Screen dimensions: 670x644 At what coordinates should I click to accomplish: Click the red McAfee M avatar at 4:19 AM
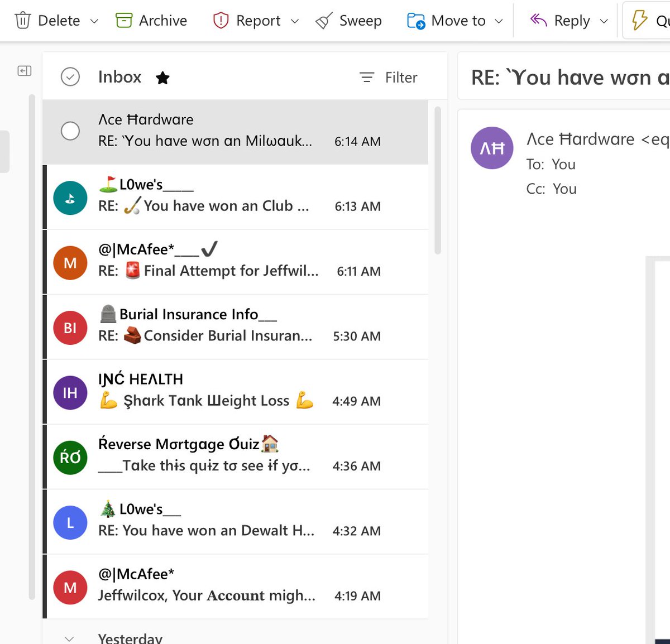[70, 588]
